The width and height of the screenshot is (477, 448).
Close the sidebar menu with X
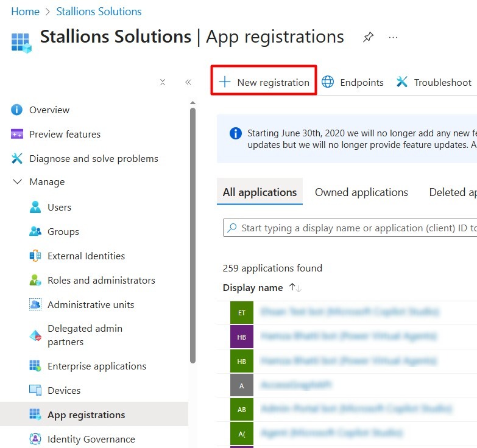[x=163, y=82]
